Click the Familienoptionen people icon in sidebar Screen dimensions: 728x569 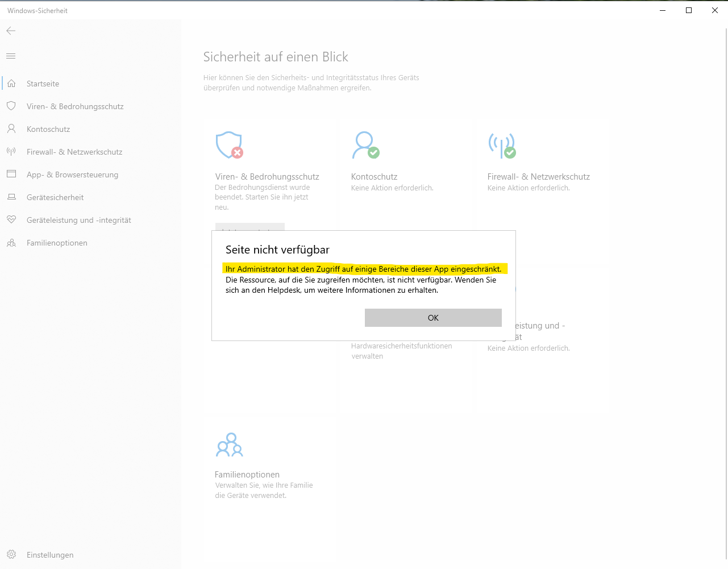click(x=11, y=243)
